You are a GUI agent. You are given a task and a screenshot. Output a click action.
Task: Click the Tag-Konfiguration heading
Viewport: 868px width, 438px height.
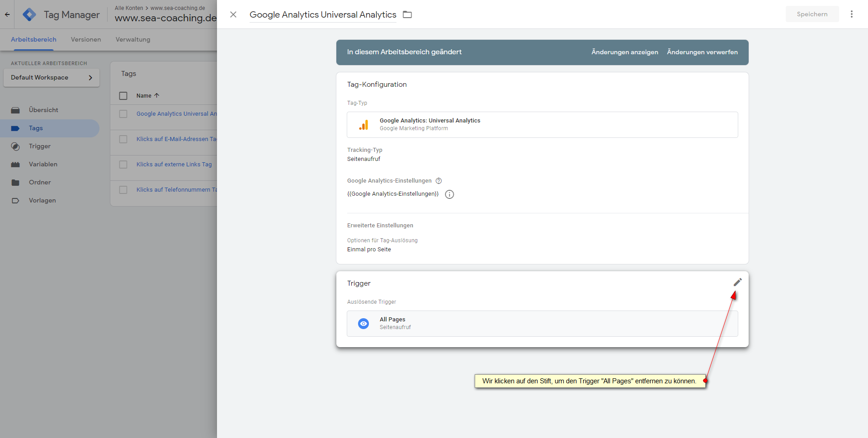tap(377, 85)
